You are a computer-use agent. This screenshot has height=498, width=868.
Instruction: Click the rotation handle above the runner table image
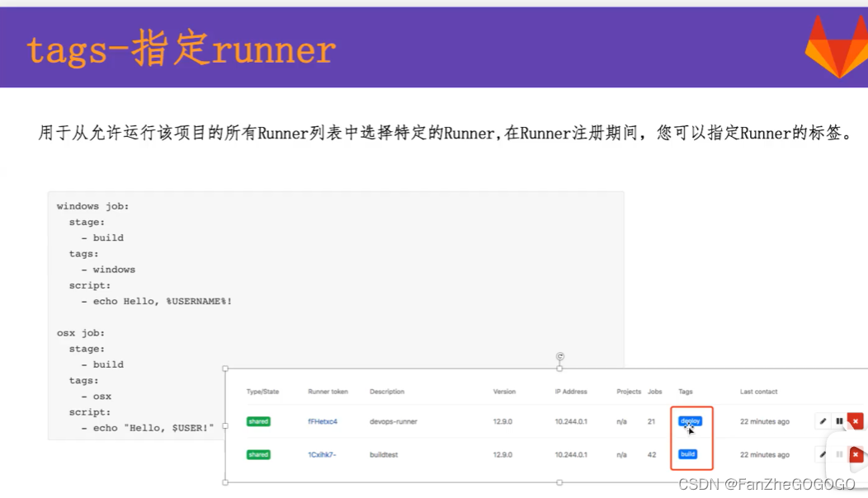point(559,356)
